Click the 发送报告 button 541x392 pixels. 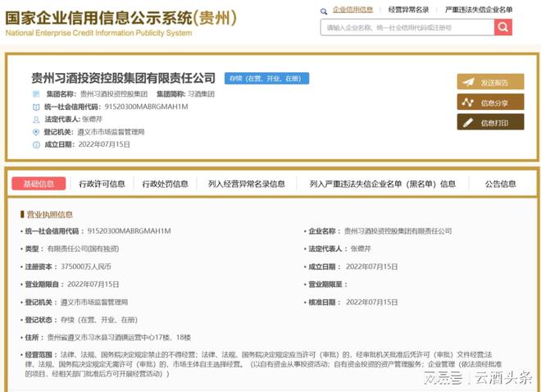(491, 82)
